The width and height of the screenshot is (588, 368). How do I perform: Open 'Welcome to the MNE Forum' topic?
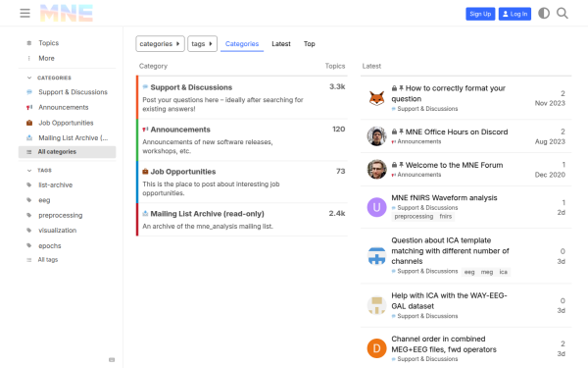pos(454,165)
